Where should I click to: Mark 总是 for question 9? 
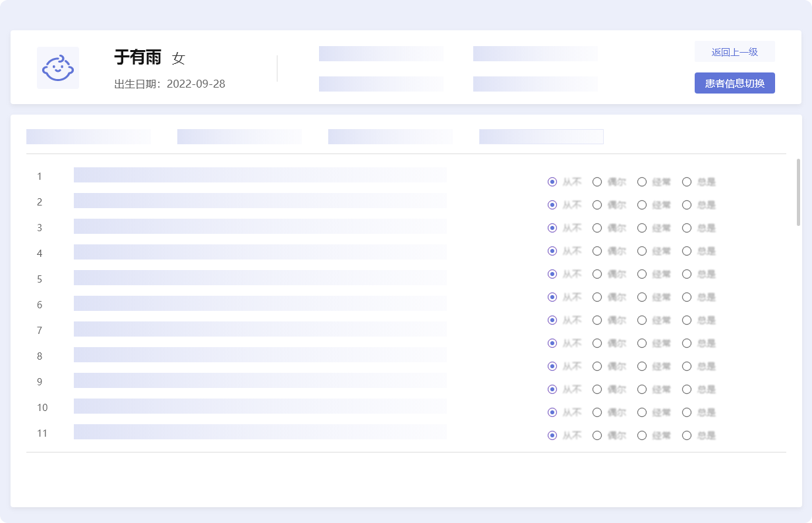[687, 366]
